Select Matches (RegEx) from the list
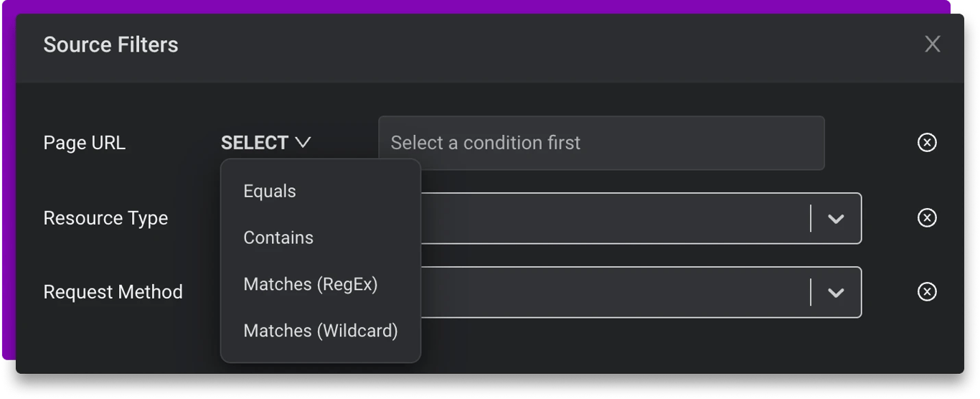Screen dimensions: 980x399 coord(311,284)
